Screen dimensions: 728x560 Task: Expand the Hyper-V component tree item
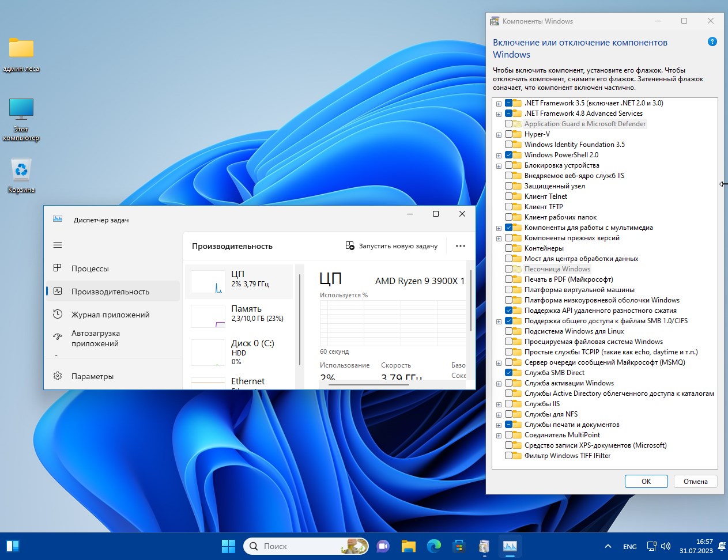tap(498, 134)
